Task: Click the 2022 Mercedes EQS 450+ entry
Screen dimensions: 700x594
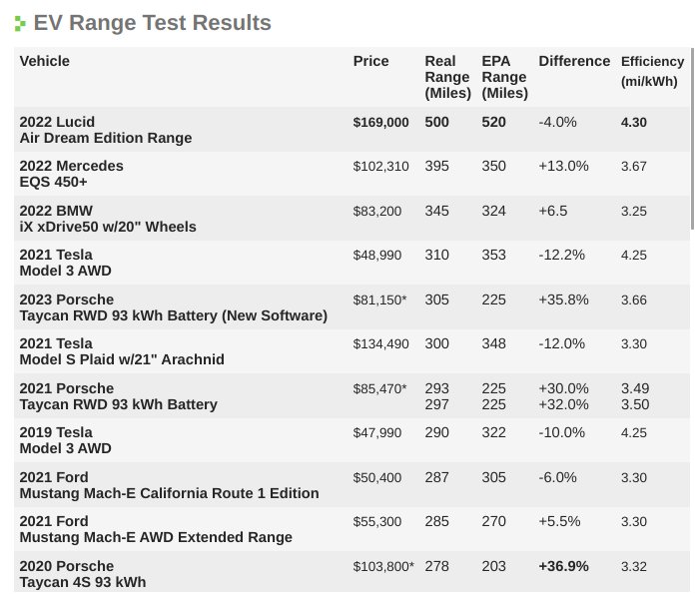Action: point(72,174)
